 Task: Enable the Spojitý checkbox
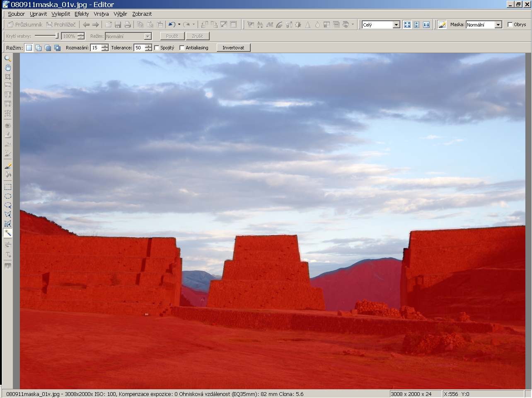point(157,48)
